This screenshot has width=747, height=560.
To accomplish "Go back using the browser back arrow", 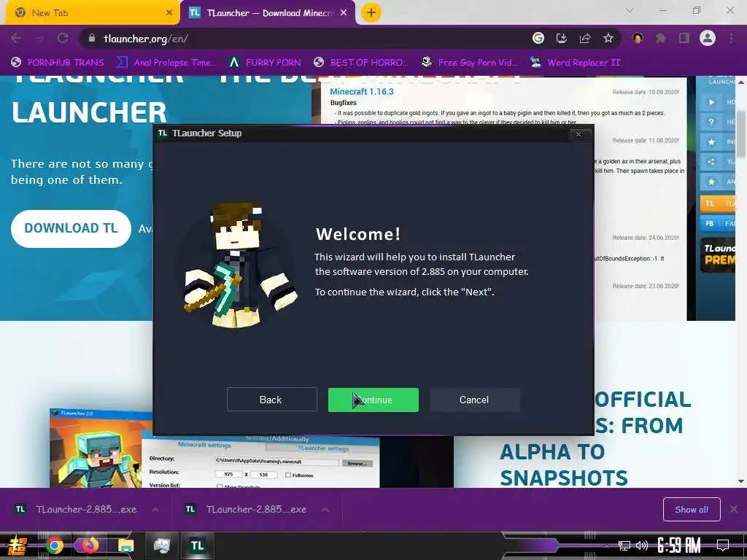I will click(x=16, y=39).
